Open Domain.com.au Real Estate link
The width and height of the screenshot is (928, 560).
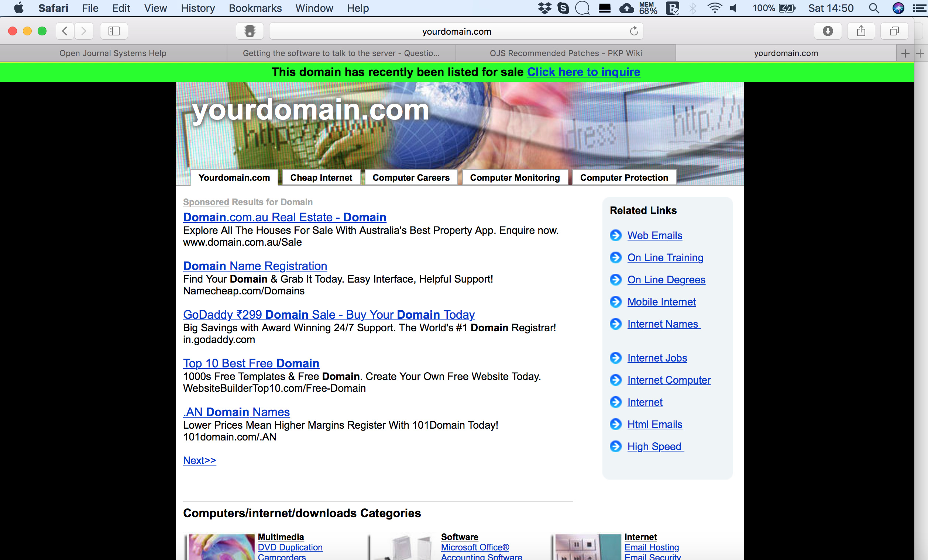click(x=285, y=217)
